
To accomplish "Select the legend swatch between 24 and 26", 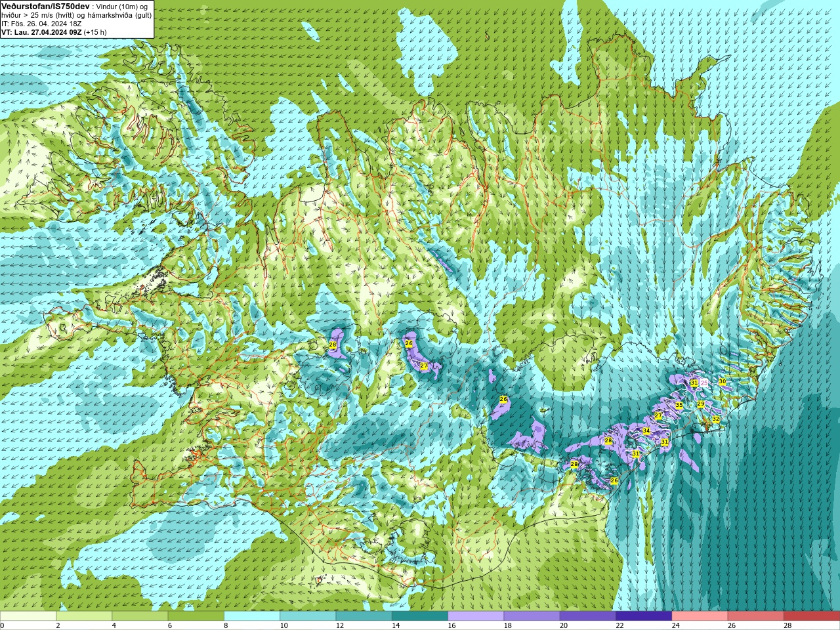I will click(700, 616).
